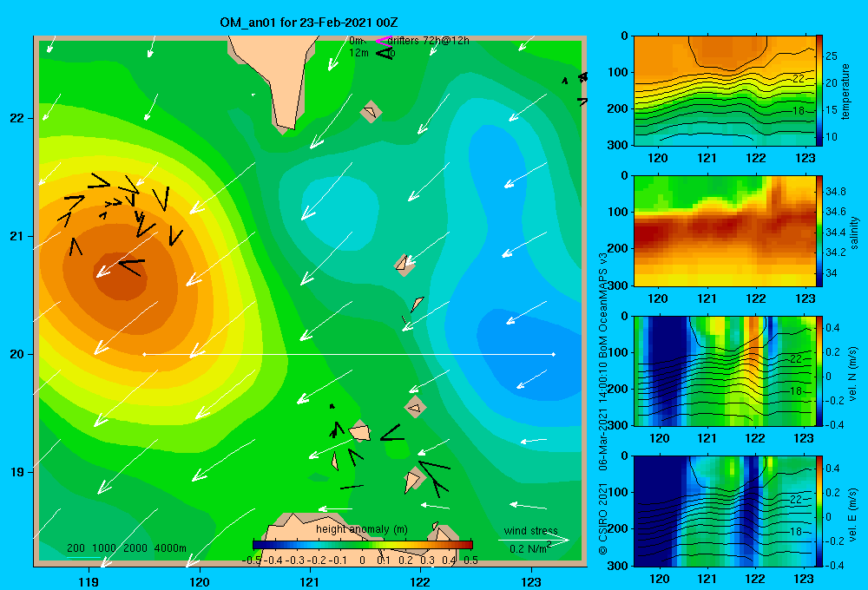Click the wind stress reference arrow
The image size is (868, 590).
(533, 541)
